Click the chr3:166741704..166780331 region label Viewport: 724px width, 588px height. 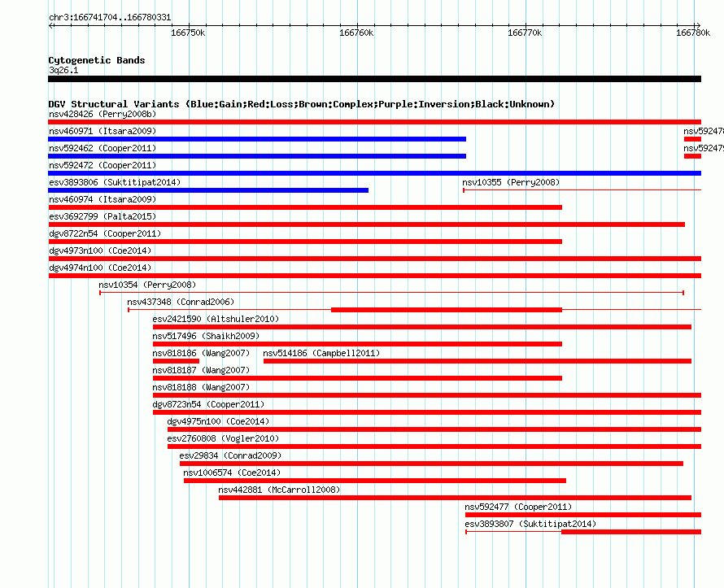coord(110,17)
